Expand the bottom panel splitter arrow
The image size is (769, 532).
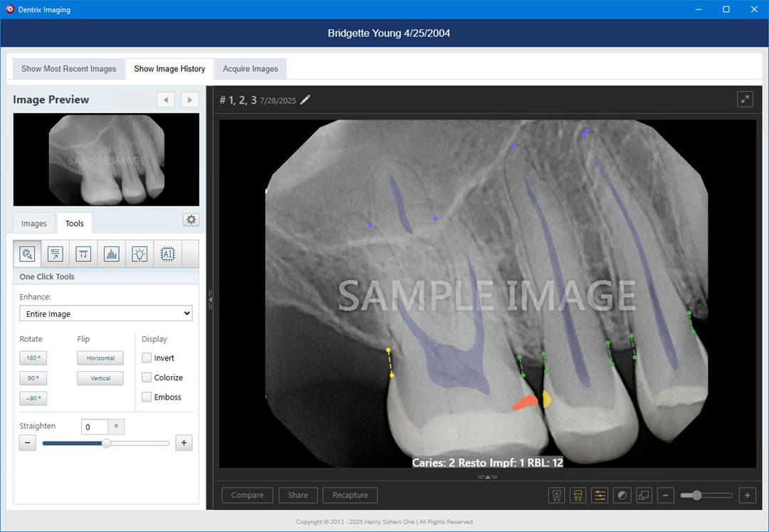(x=488, y=476)
